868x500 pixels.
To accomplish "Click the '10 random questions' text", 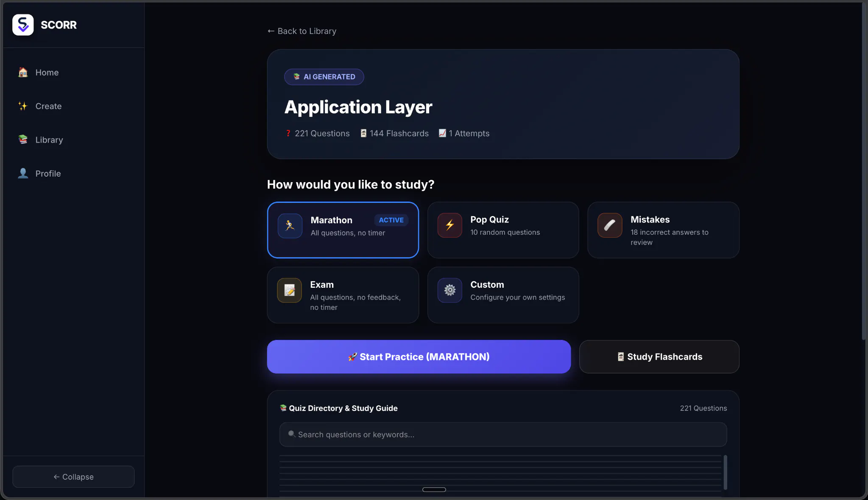I will (x=505, y=232).
